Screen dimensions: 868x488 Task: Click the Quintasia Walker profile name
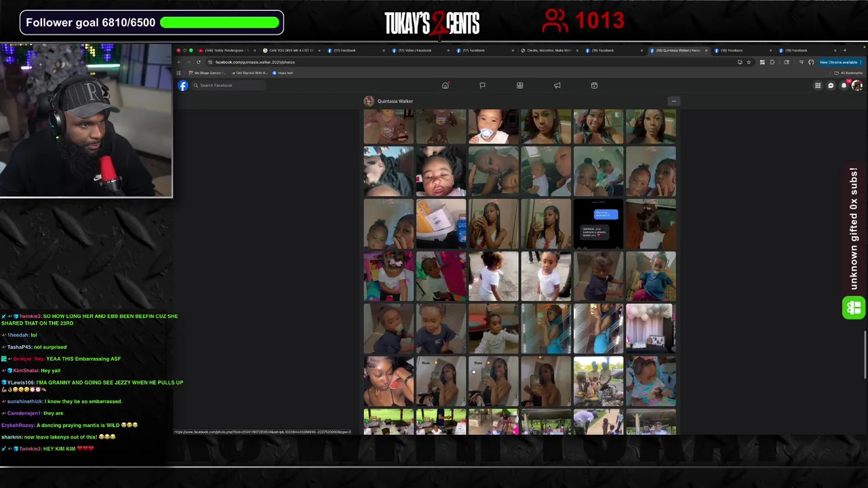click(x=395, y=101)
